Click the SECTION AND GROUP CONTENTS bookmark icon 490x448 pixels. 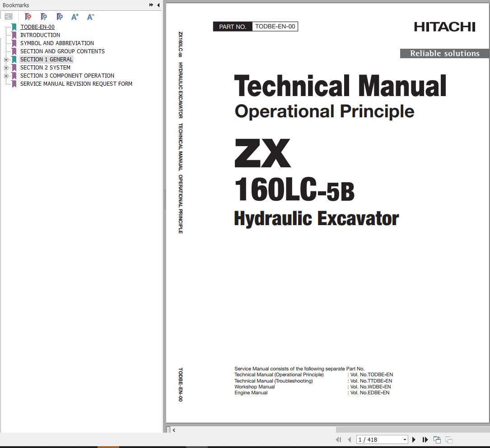pyautogui.click(x=14, y=51)
